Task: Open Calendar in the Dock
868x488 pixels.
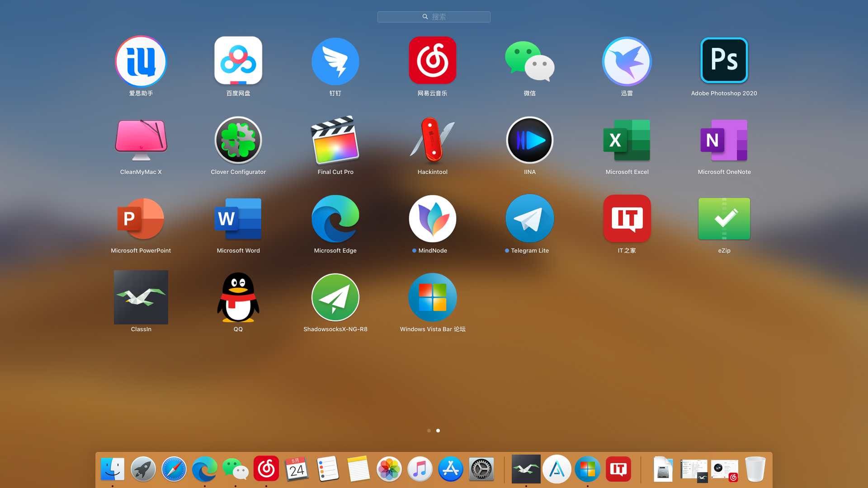Action: pos(297,469)
